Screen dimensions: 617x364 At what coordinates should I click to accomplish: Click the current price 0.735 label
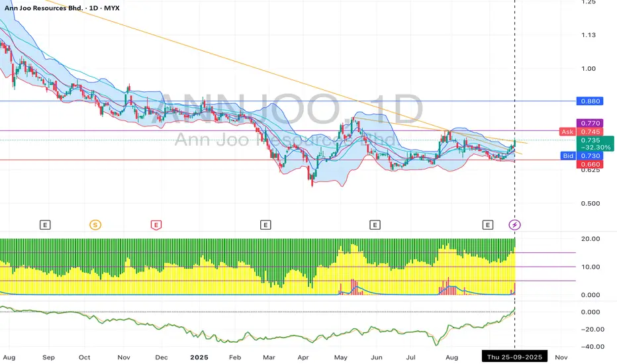click(595, 144)
